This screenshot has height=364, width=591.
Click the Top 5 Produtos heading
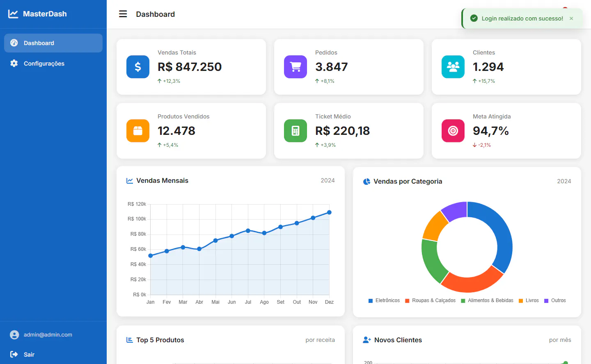tap(160, 340)
